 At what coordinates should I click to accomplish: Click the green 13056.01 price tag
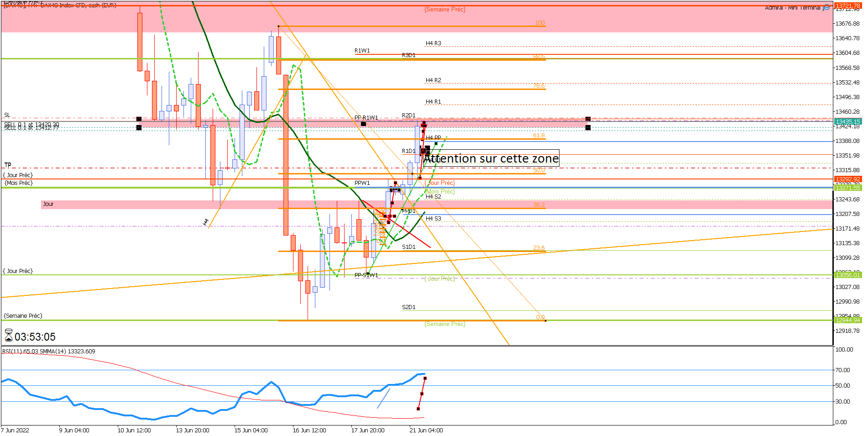847,275
